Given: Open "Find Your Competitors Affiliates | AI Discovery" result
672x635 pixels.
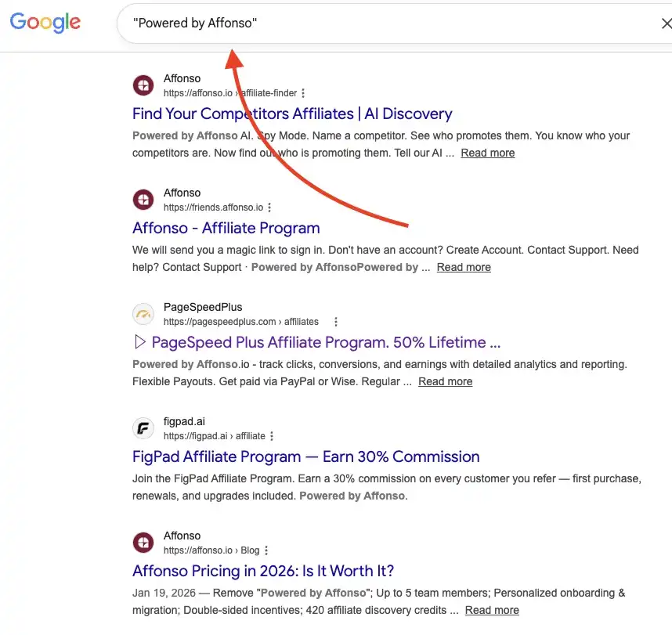Looking at the screenshot, I should [x=292, y=114].
